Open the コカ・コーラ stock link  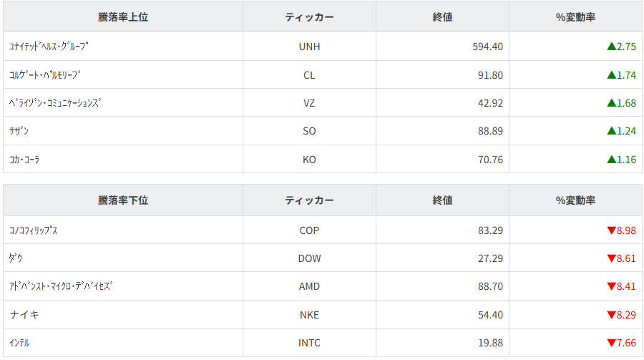click(x=24, y=160)
